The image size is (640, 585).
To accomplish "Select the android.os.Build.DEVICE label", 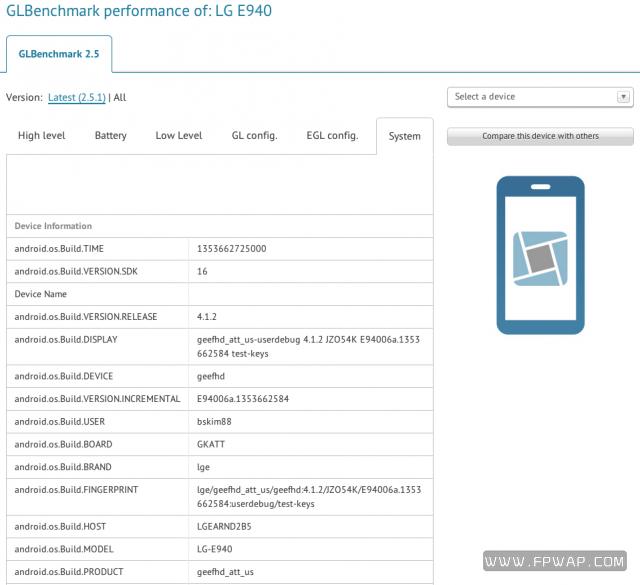I will point(64,376).
